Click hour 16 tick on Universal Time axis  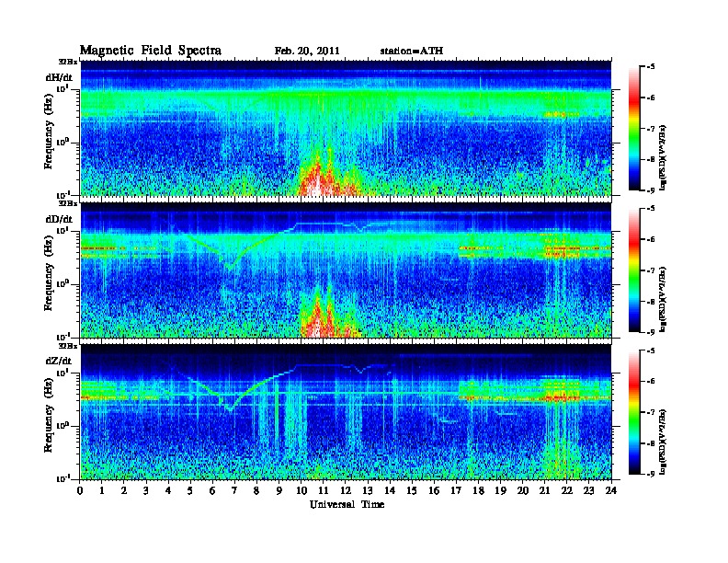(434, 490)
